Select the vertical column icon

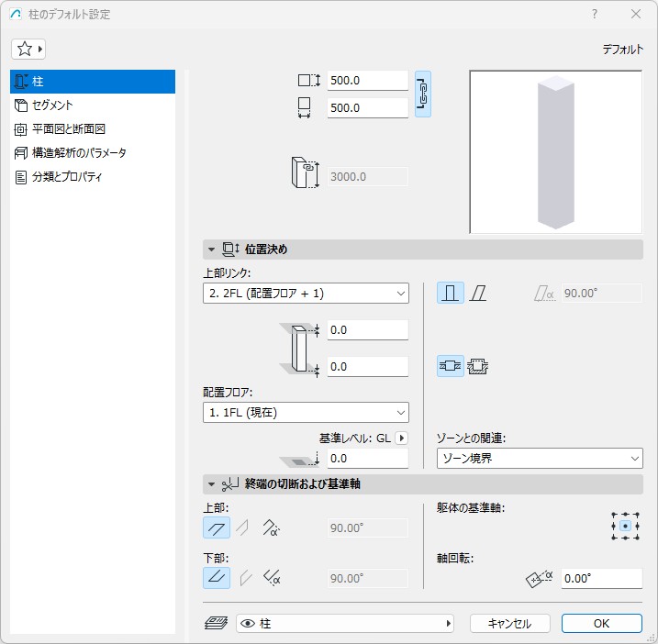pos(450,294)
